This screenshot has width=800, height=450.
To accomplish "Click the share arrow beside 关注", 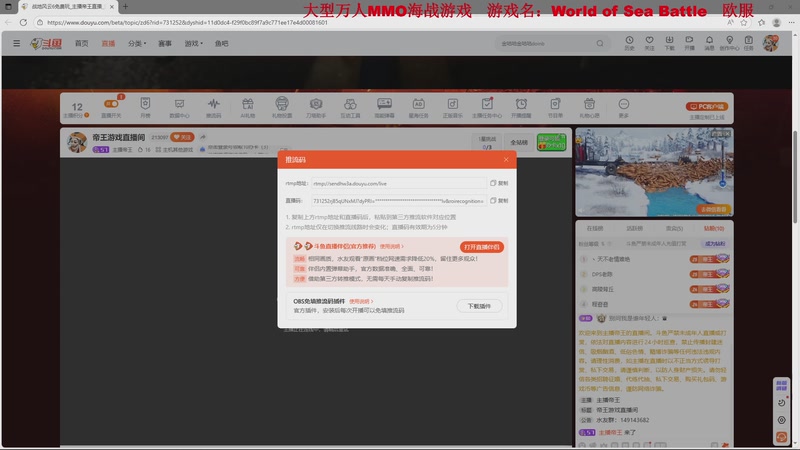I will pyautogui.click(x=203, y=137).
